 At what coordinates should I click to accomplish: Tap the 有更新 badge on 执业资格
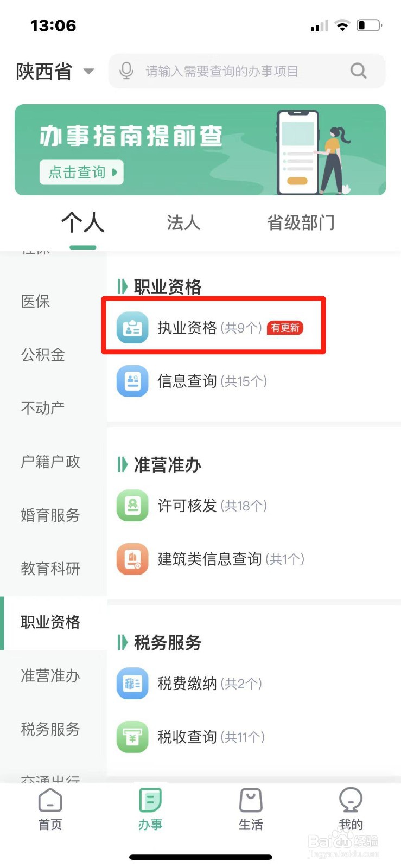click(x=285, y=328)
